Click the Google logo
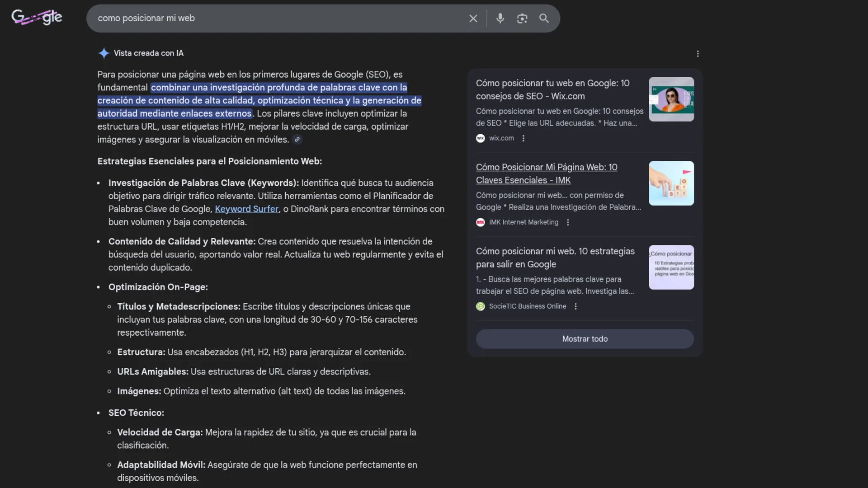The width and height of the screenshot is (868, 488). [x=37, y=17]
